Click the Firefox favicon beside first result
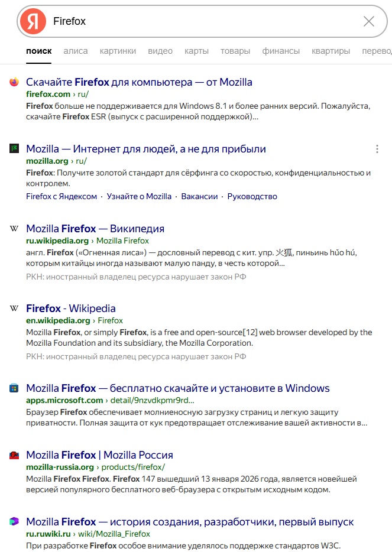 tap(14, 82)
